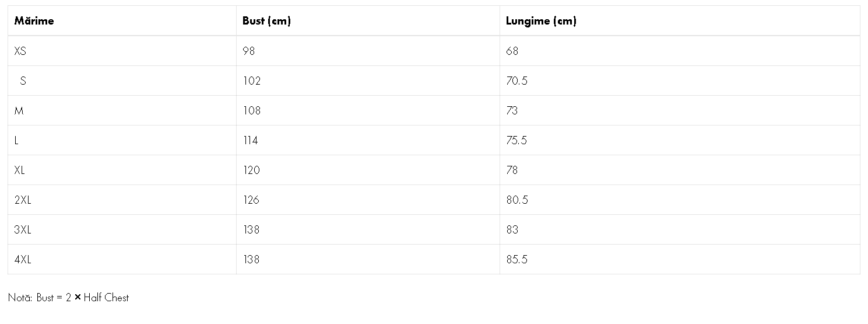
Task: Click bust value 102
Action: tap(252, 81)
